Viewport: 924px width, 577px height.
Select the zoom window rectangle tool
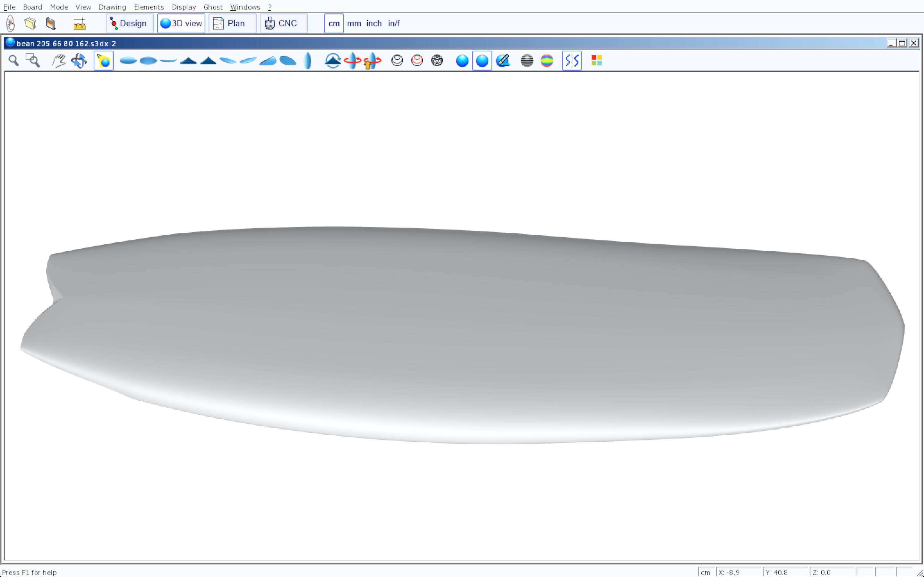(33, 61)
